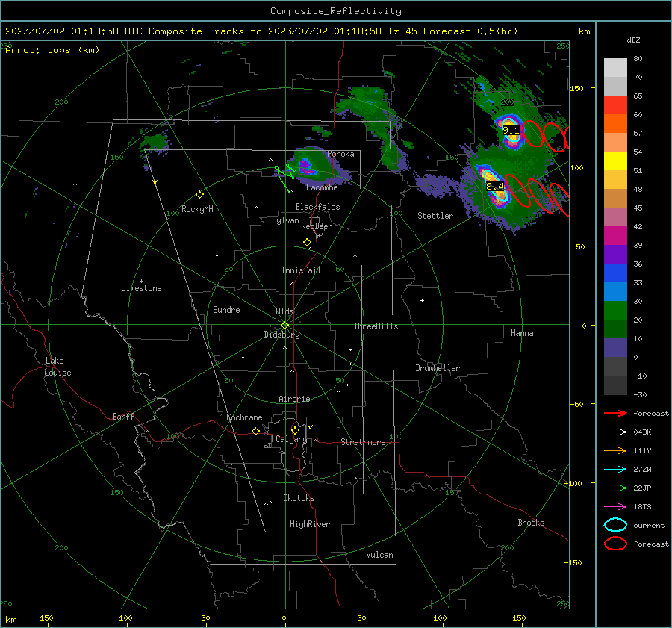Image resolution: width=672 pixels, height=628 pixels.
Task: Click the Vulcan label
Action: [379, 555]
